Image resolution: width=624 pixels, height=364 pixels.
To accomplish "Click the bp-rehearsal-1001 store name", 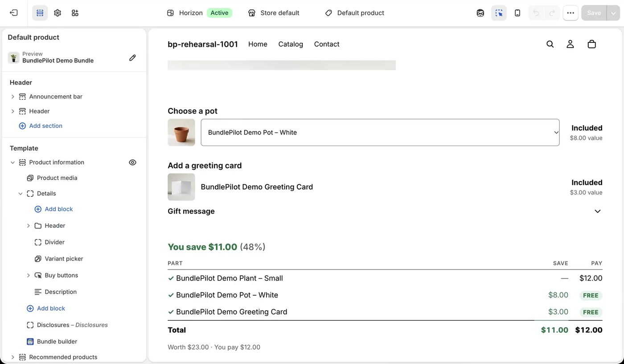I will tap(203, 44).
